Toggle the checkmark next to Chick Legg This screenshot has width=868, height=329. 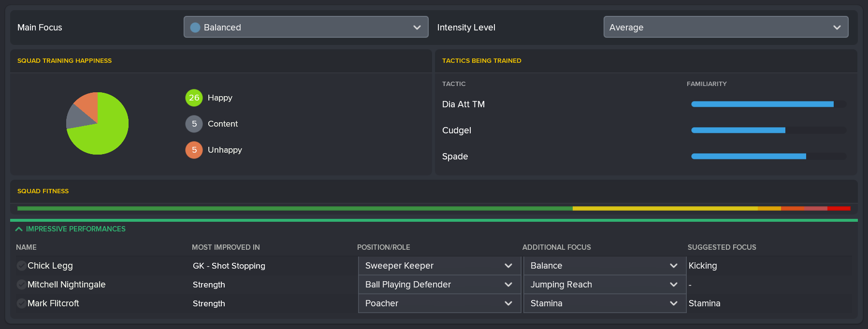point(21,266)
